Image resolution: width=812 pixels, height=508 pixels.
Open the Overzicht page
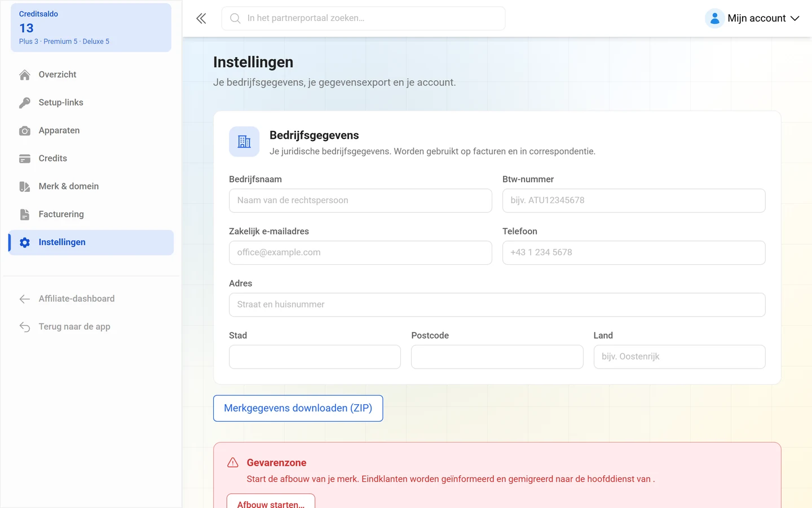coord(91,75)
